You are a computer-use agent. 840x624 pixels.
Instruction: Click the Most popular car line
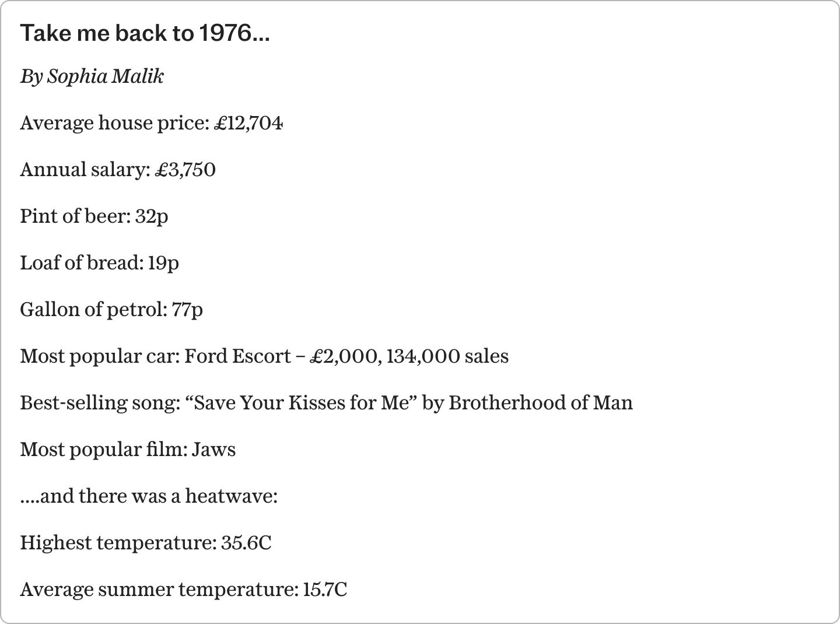click(x=264, y=356)
